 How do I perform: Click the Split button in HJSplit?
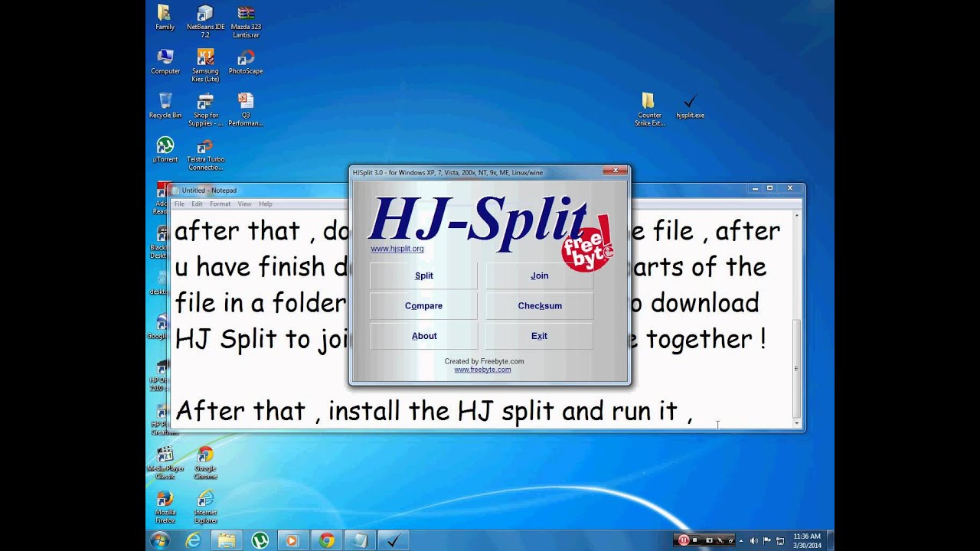click(x=423, y=275)
